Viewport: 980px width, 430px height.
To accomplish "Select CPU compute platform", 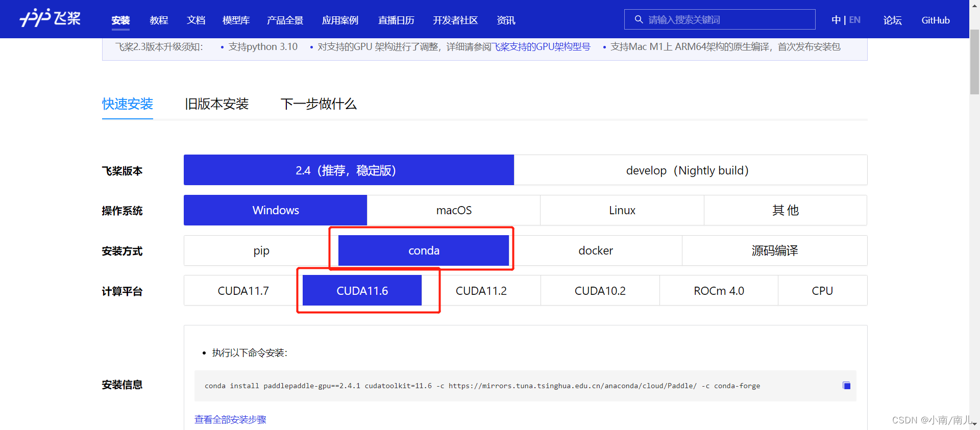I will click(822, 291).
